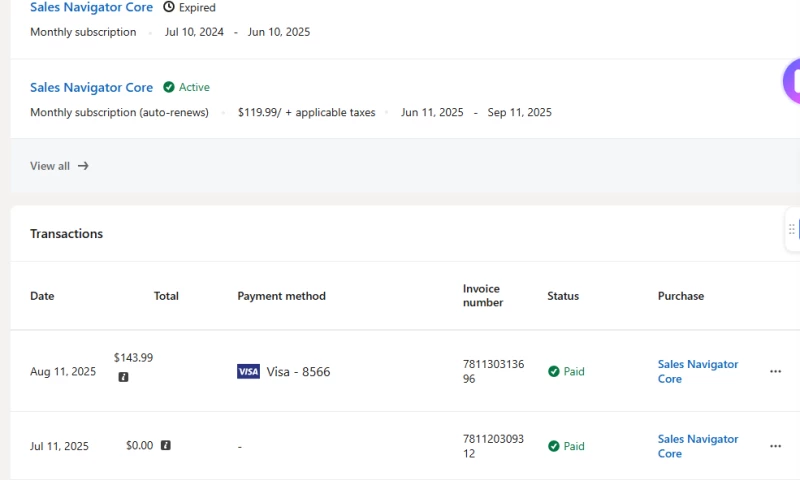Viewport: 800px width, 480px height.
Task: Click the purple floating circle at right edge
Action: 792,81
